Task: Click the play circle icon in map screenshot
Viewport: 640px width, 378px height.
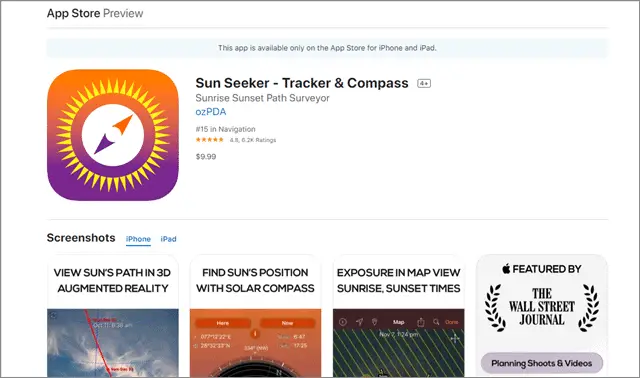Action: tap(343, 322)
